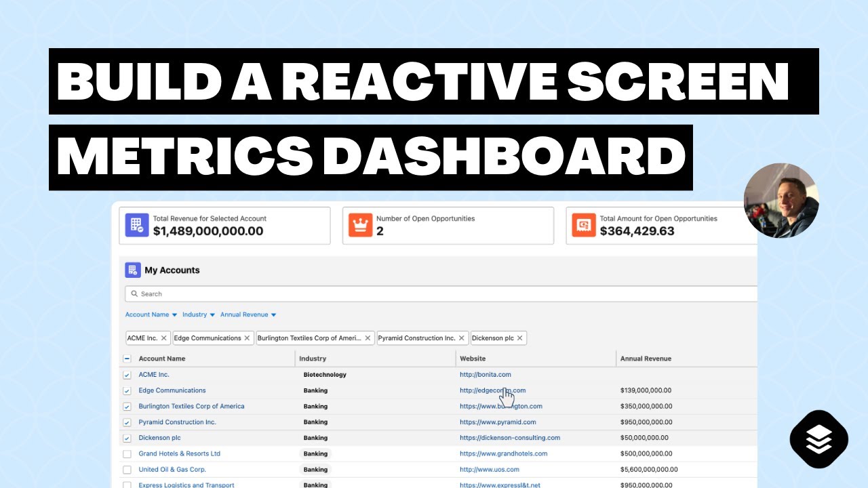This screenshot has width=868, height=488.
Task: Click the presenter profile photo
Action: pyautogui.click(x=781, y=201)
